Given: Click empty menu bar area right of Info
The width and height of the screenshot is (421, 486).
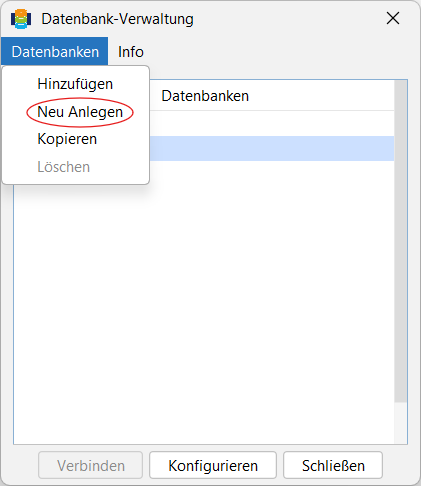Looking at the screenshot, I should pos(283,52).
